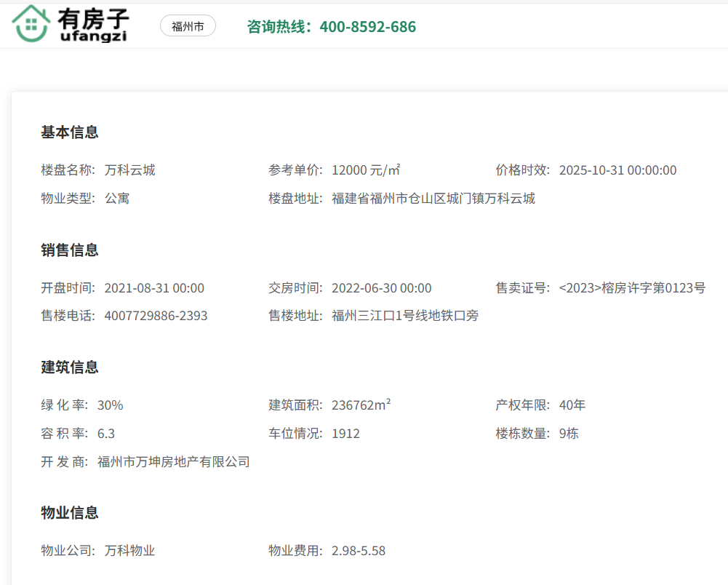728x585 pixels.
Task: Click the opening time 2021-08-31 value
Action: [154, 288]
